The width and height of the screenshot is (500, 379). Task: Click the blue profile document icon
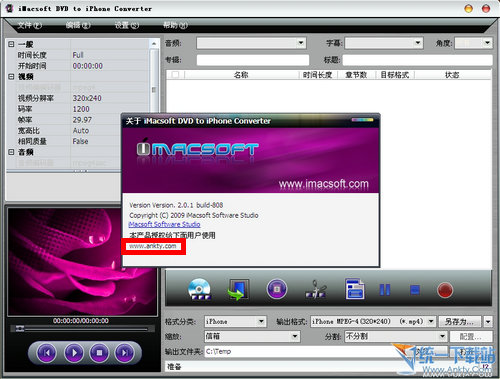click(x=355, y=289)
